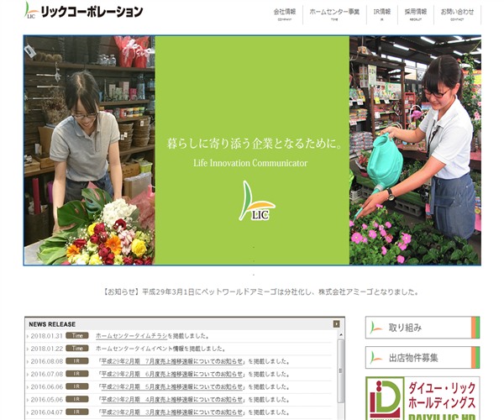Click the flower arrangement photo
The height and width of the screenshot is (420, 504).
[x=89, y=150]
